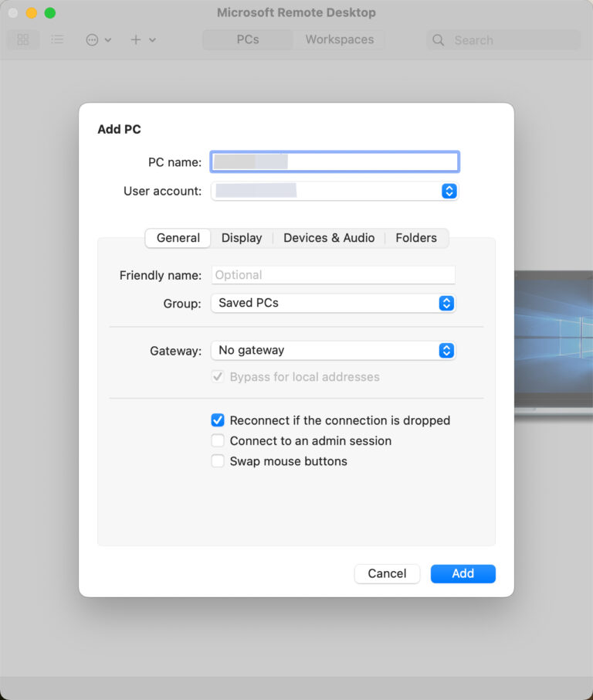
Task: Click into the PC name field
Action: point(334,161)
